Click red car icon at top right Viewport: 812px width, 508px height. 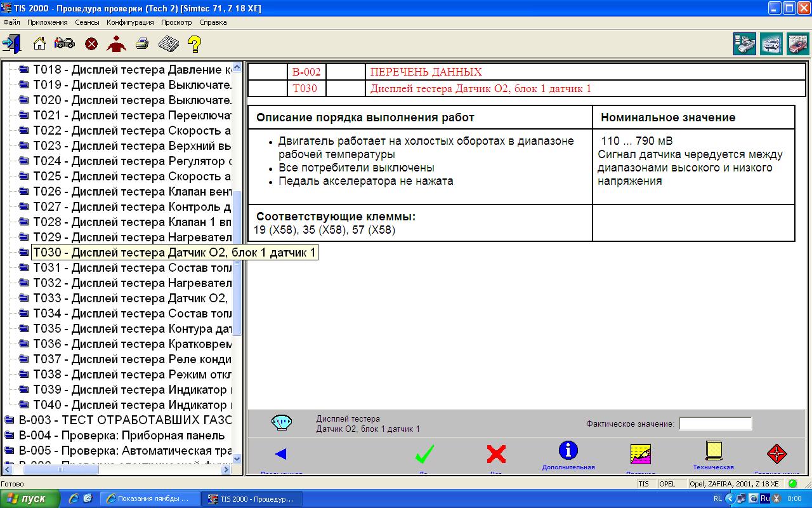point(798,44)
